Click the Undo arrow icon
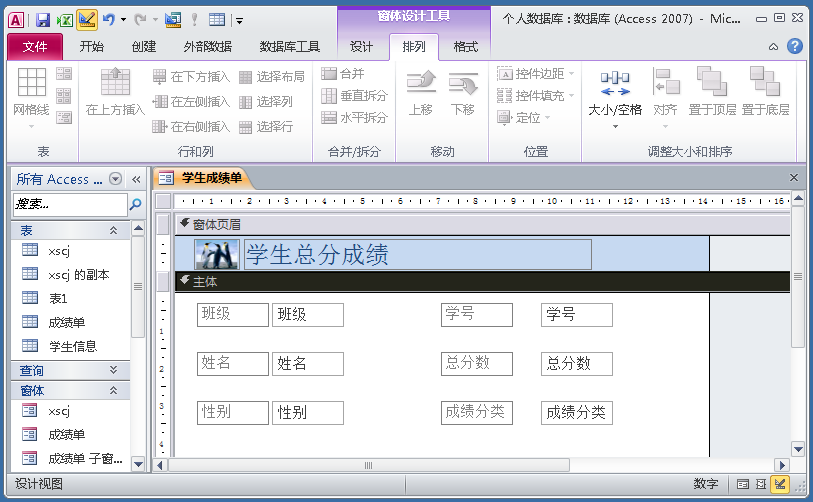The width and height of the screenshot is (813, 502). tap(109, 20)
